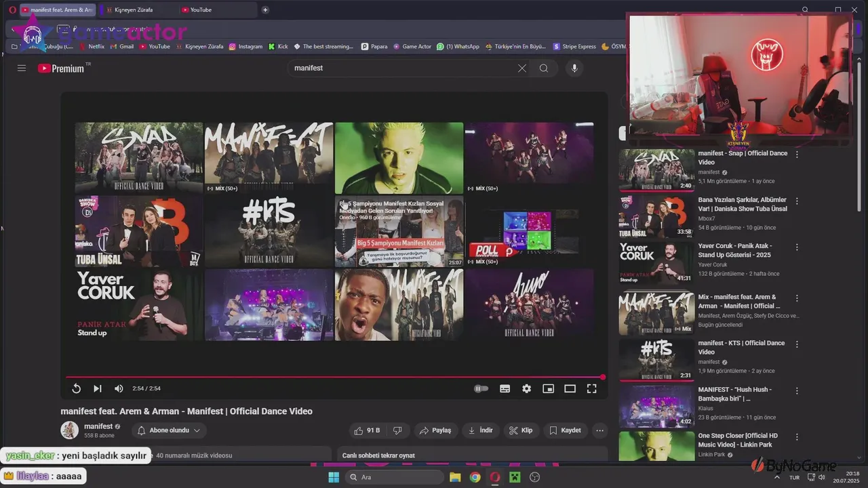The height and width of the screenshot is (488, 868).
Task: Open Google Chrome from the taskbar
Action: (475, 477)
